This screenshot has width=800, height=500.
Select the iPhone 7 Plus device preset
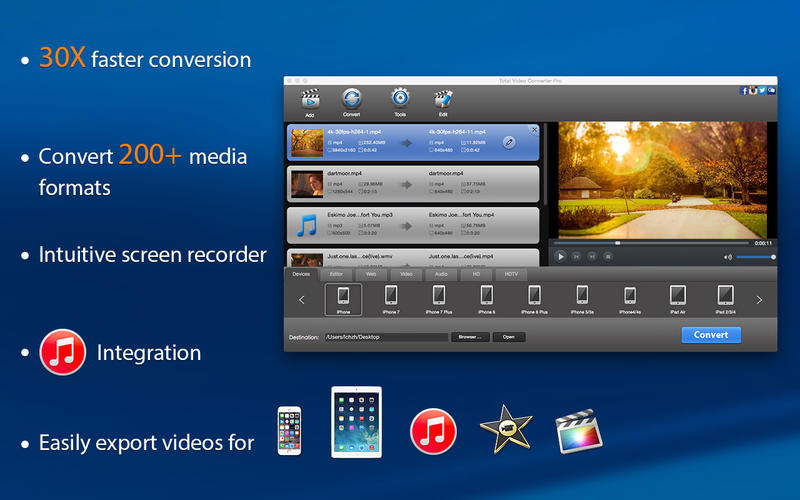(x=438, y=296)
